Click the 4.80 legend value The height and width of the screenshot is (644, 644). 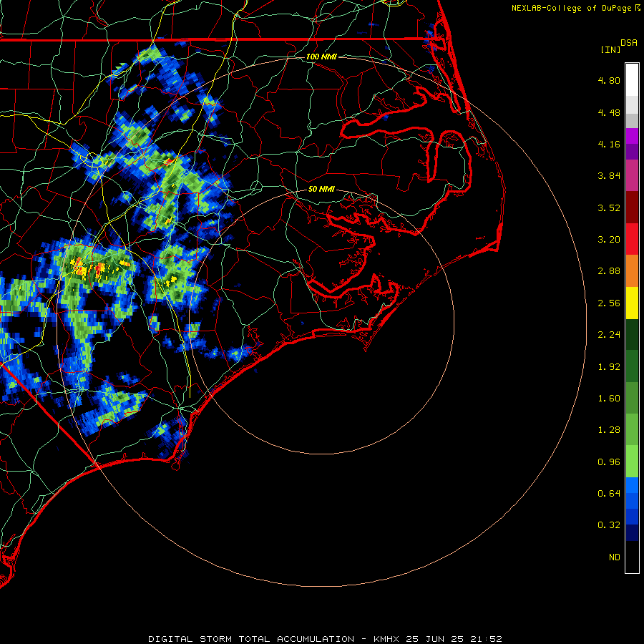point(609,80)
